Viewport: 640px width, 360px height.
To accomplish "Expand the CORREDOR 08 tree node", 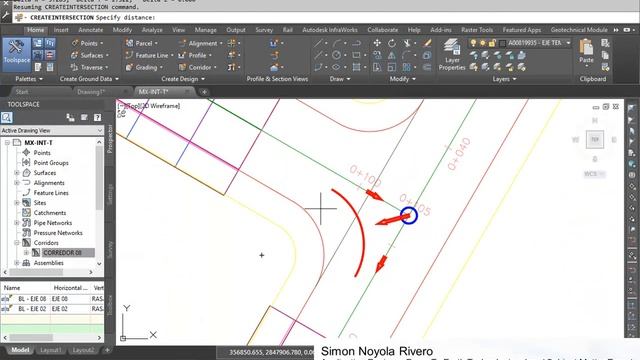I will (27, 253).
